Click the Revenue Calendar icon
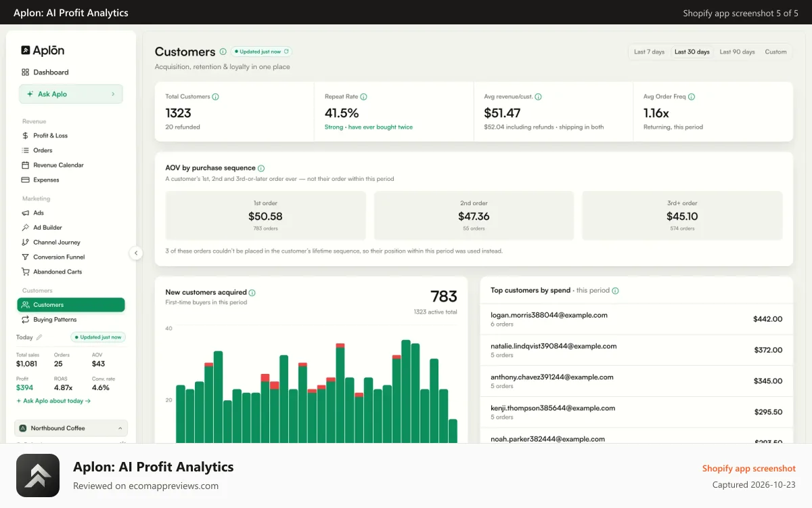812x508 pixels. click(25, 165)
